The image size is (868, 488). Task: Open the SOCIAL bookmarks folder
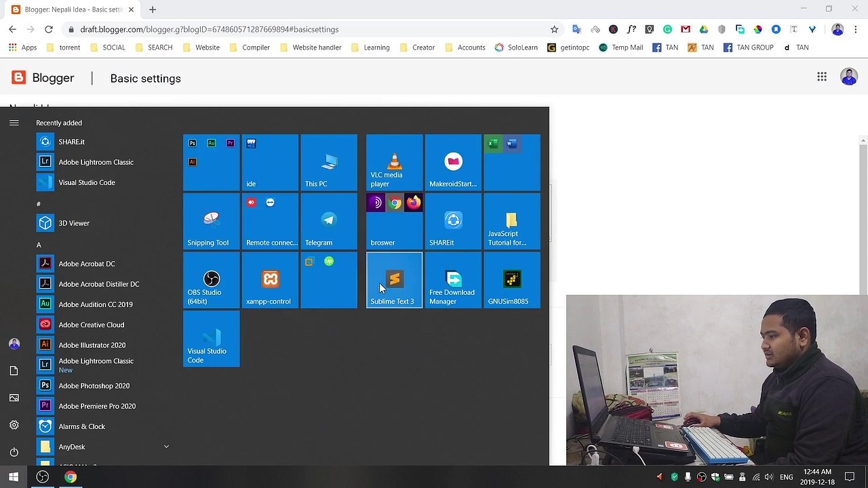point(107,47)
